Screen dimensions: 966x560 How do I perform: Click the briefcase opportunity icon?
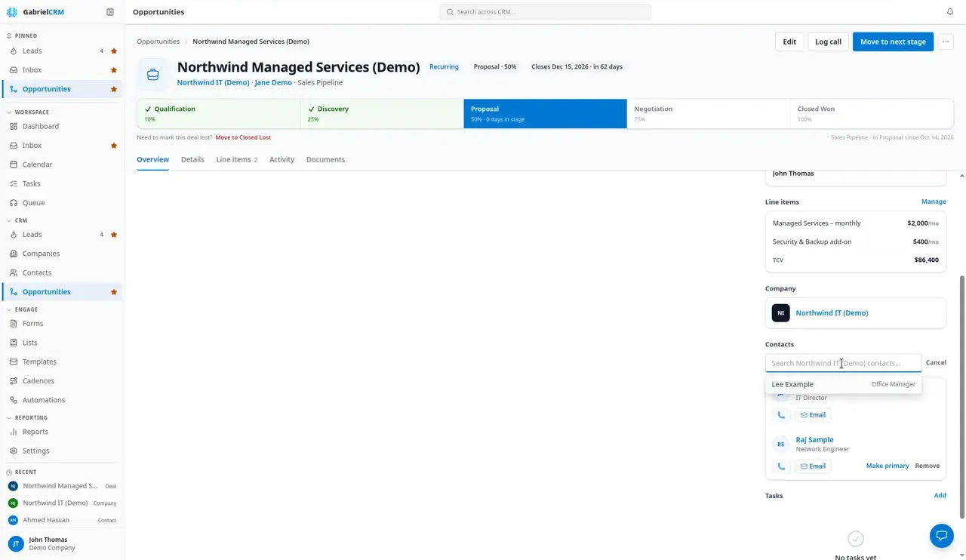point(152,74)
